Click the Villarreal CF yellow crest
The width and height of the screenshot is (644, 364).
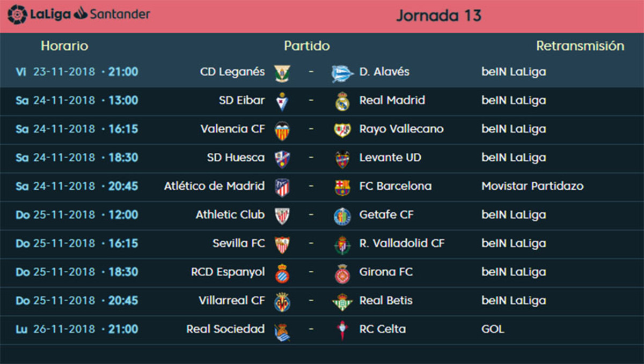point(282,301)
